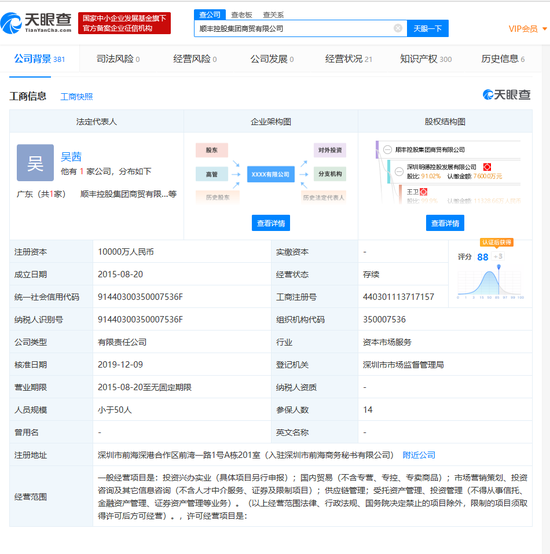Viewport: 550px width, 554px height.
Task: Click the 顺丰控股集团商贸有限...等 company link
Action: coord(128,194)
